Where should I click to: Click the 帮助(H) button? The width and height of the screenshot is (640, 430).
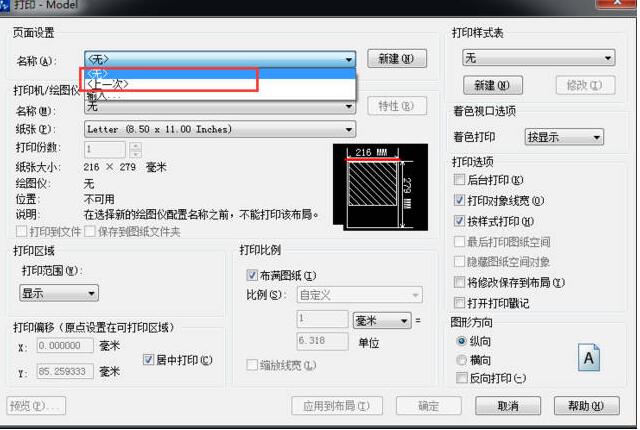(587, 406)
